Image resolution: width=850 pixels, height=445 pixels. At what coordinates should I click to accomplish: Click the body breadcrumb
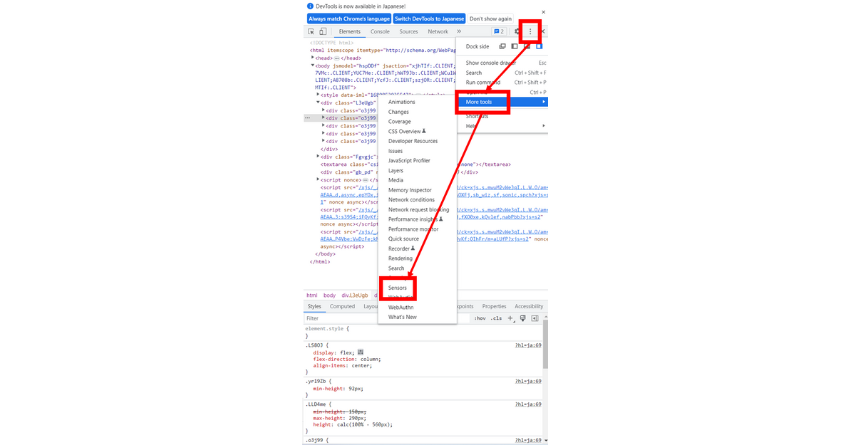point(330,295)
